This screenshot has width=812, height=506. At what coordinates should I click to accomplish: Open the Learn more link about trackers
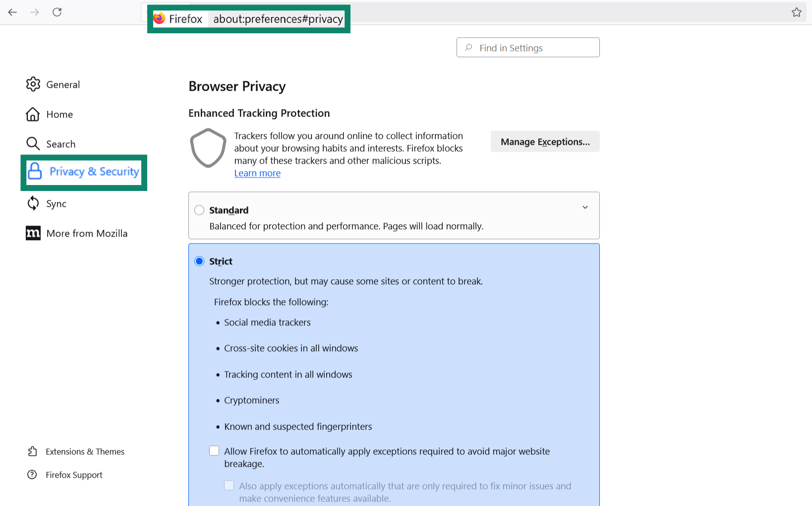coord(257,173)
